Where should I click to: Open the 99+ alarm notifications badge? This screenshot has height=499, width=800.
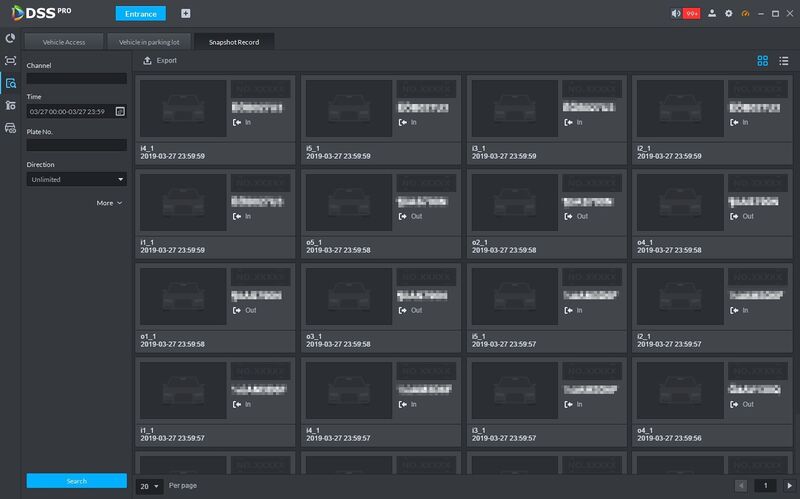[x=692, y=13]
